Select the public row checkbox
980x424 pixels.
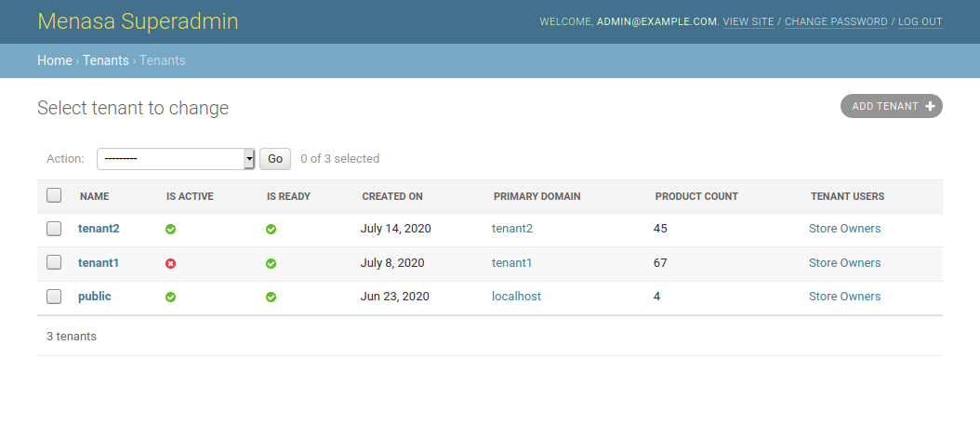coord(54,297)
